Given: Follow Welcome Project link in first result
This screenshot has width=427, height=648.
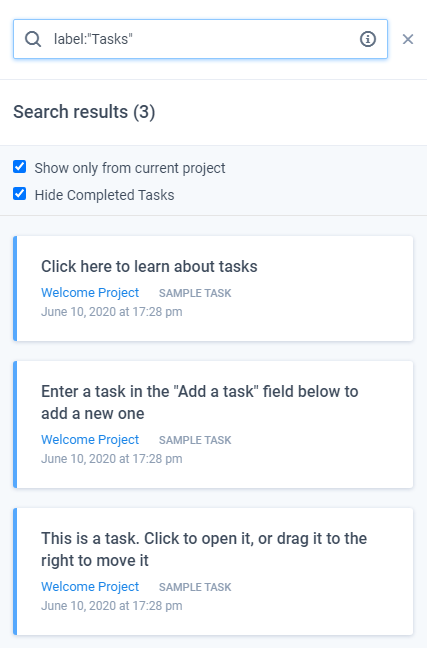Looking at the screenshot, I should pyautogui.click(x=90, y=293).
